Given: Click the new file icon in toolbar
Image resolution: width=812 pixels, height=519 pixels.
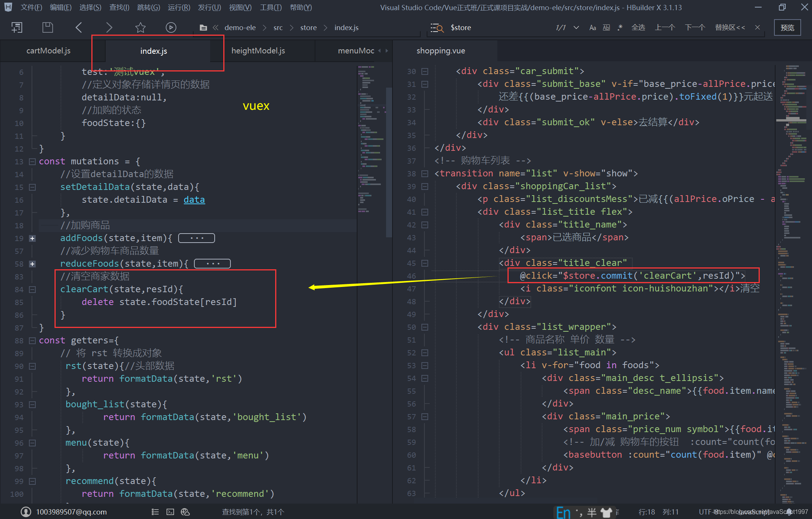Looking at the screenshot, I should (x=17, y=27).
